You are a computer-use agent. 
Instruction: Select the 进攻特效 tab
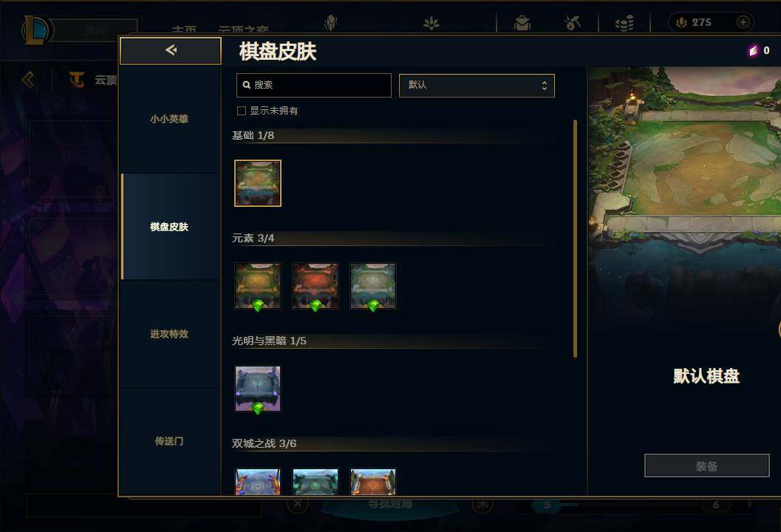click(169, 334)
